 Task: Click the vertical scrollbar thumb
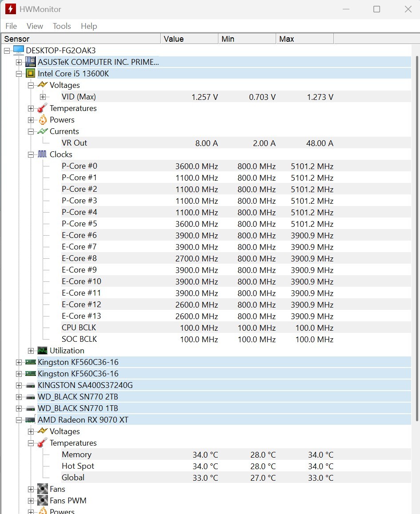tap(417, 238)
